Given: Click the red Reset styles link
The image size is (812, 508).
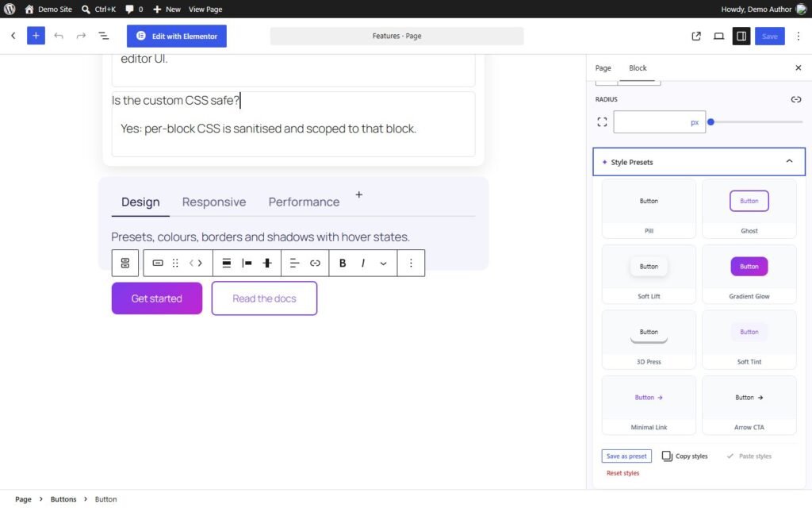Looking at the screenshot, I should (x=622, y=473).
